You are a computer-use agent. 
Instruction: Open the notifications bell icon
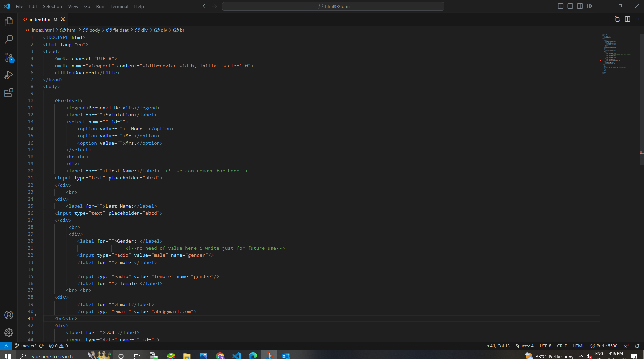tap(637, 346)
